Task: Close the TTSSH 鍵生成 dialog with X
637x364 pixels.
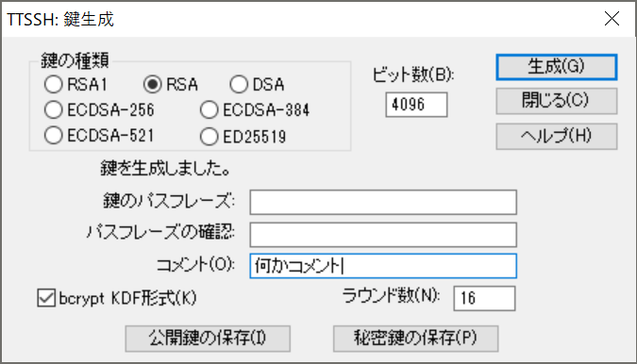Action: click(x=612, y=19)
